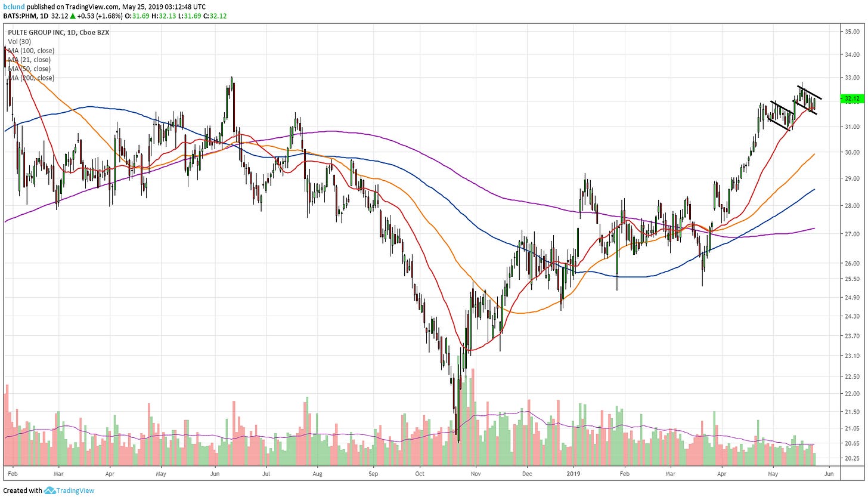
Task: Click the 20.65 price axis label
Action: point(851,443)
